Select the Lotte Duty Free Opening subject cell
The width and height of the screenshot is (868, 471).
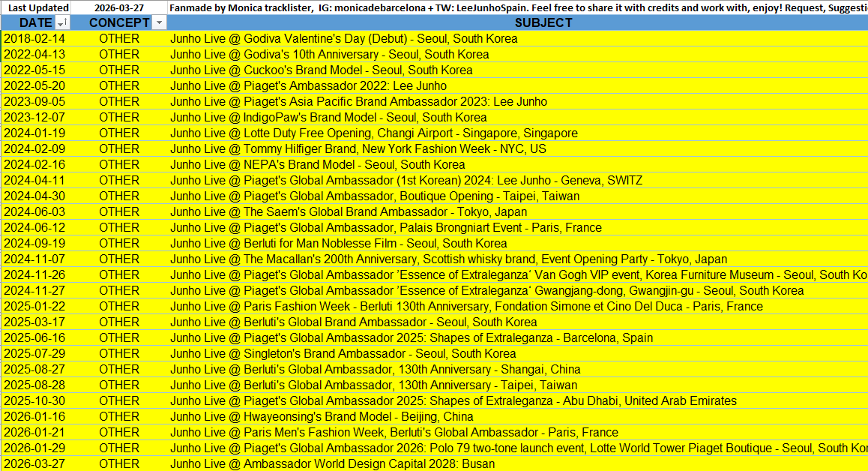pyautogui.click(x=518, y=133)
